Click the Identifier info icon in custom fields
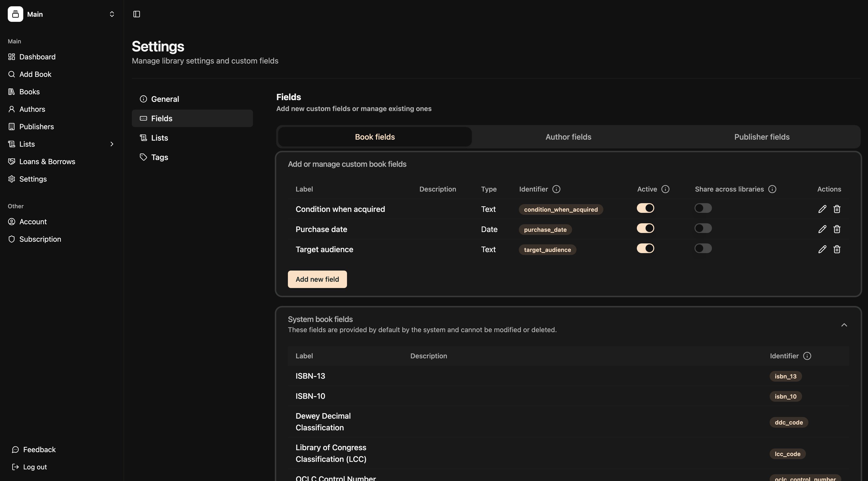Image resolution: width=868 pixels, height=481 pixels. [556, 189]
